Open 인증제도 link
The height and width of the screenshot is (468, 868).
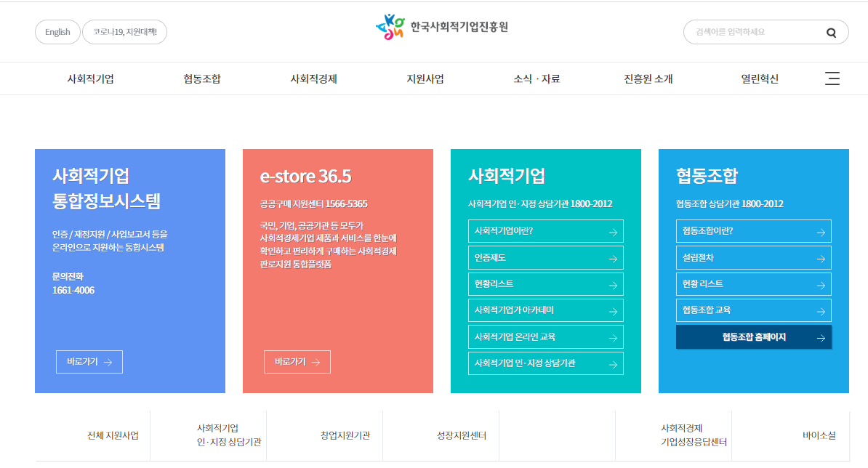click(546, 258)
